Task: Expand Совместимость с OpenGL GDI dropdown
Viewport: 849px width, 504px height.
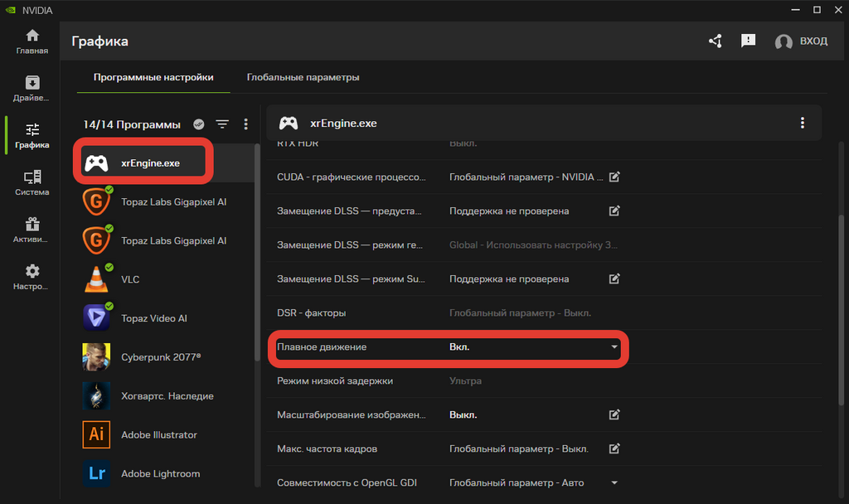Action: pos(614,483)
